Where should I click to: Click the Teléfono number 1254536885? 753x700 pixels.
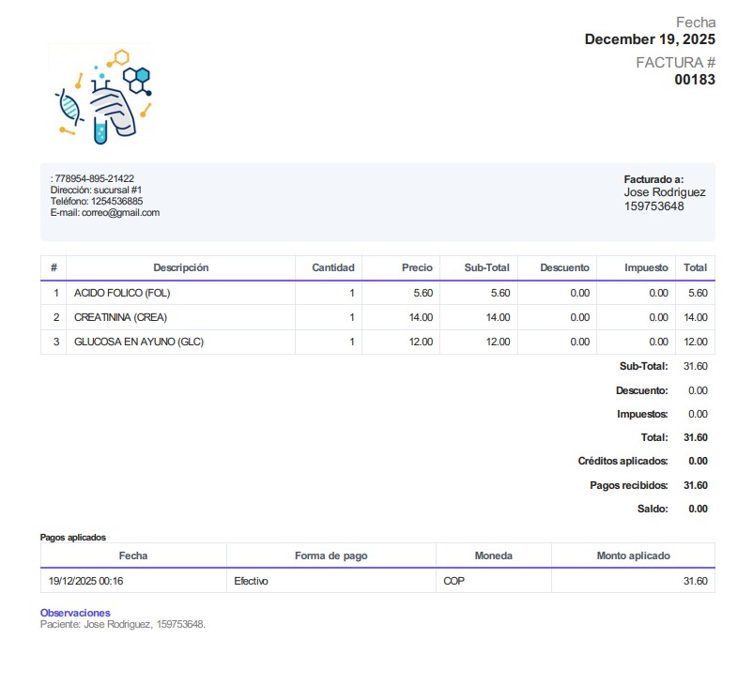[116, 202]
